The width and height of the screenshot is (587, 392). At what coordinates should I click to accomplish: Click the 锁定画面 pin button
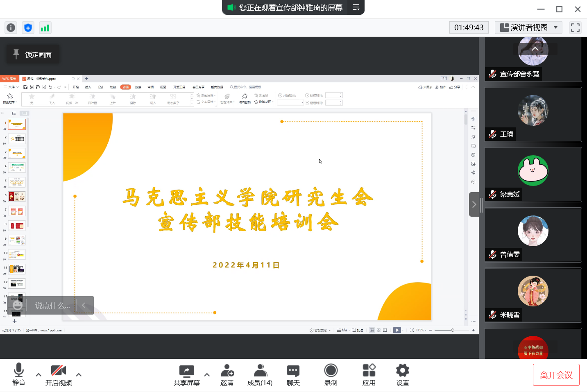pyautogui.click(x=33, y=54)
